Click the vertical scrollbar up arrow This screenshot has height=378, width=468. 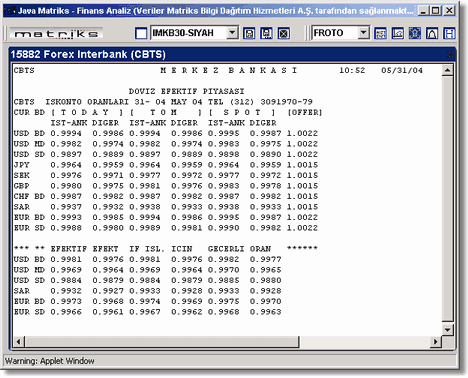coord(447,70)
